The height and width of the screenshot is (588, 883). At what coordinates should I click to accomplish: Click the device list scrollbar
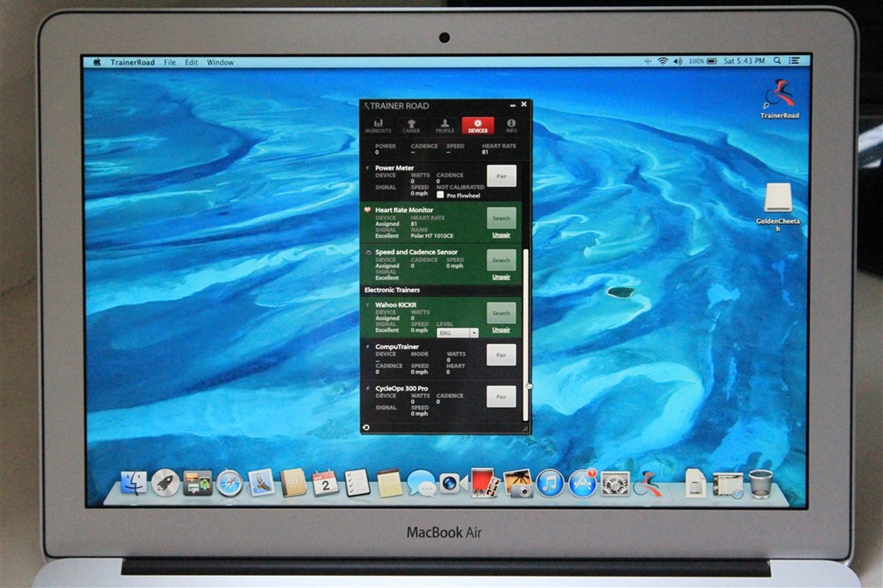(526, 335)
